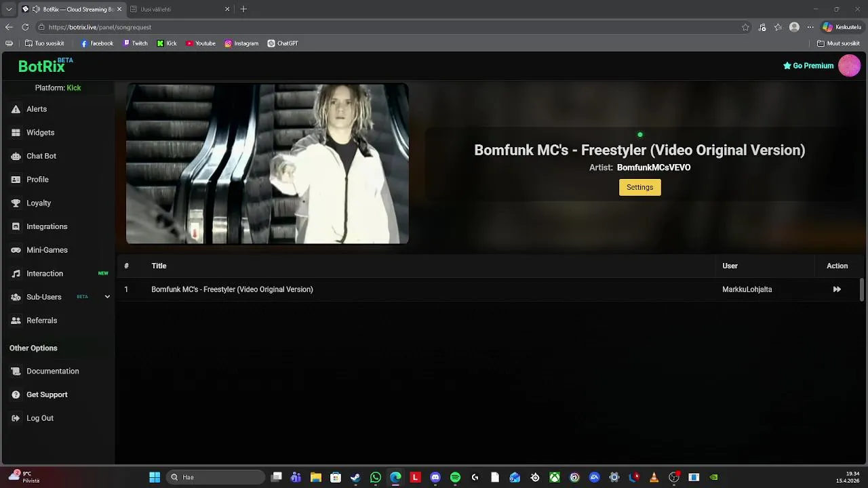Open the browser profile icon
This screenshot has width=868, height=488.
[794, 27]
